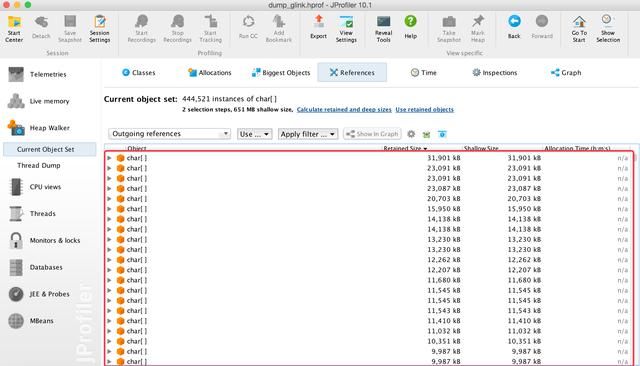This screenshot has width=640, height=366.
Task: Switch to the Classes view tab
Action: 138,73
